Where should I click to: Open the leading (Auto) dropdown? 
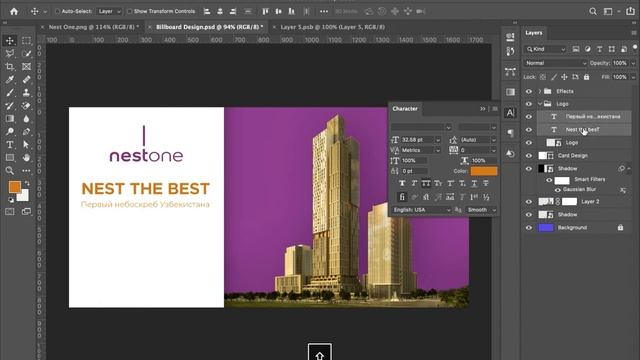tap(493, 140)
